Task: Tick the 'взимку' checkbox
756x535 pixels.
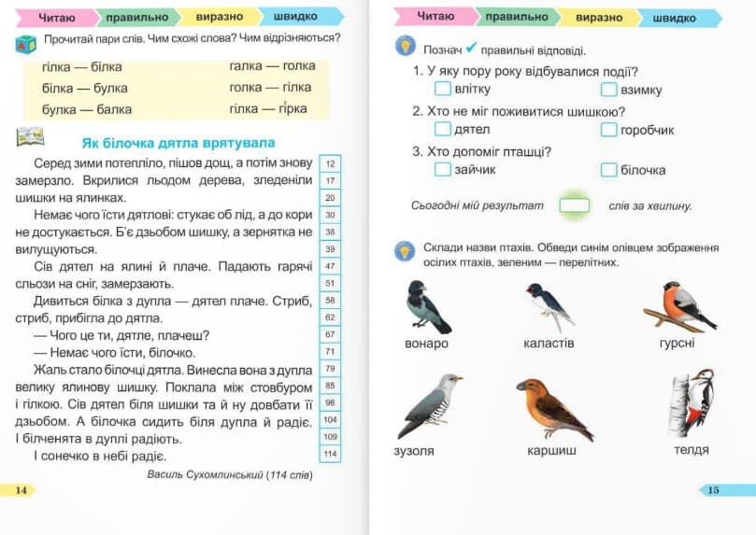Action: point(609,90)
